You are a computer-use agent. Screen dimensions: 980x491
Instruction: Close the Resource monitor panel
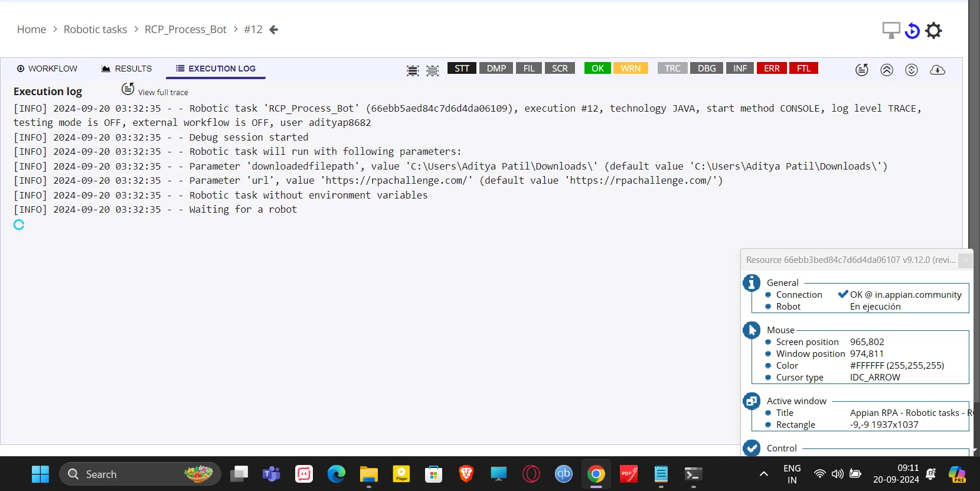click(x=965, y=260)
